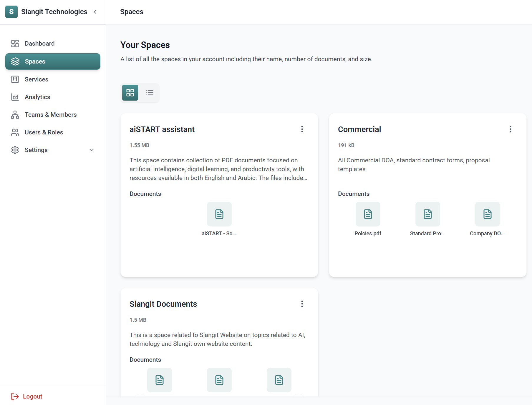
Task: Click the Users & Roles people icon
Action: 15,132
